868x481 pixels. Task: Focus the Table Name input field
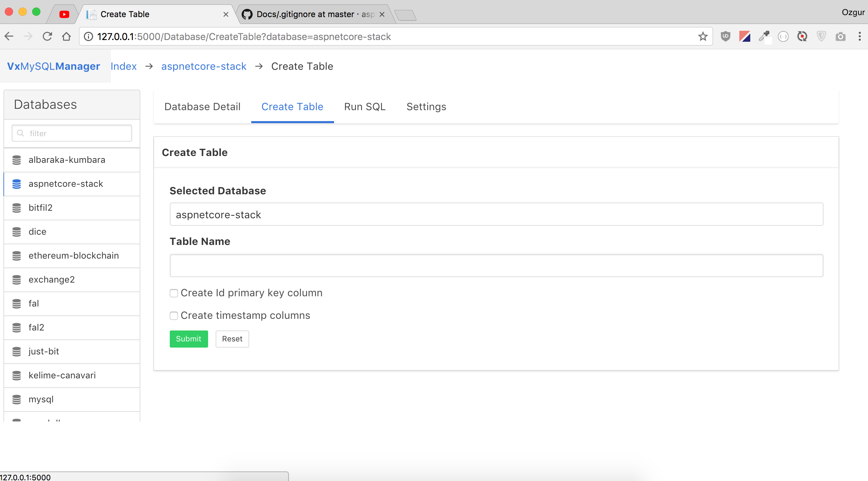point(496,265)
